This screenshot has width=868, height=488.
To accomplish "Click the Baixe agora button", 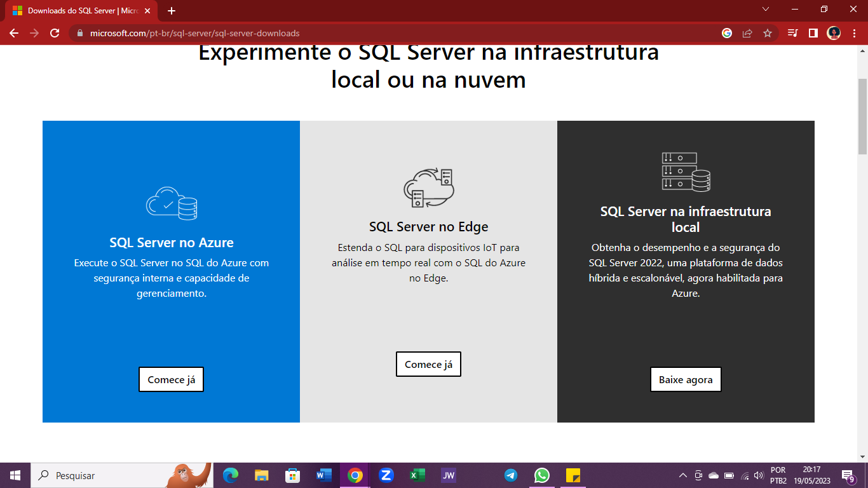I will tap(686, 379).
